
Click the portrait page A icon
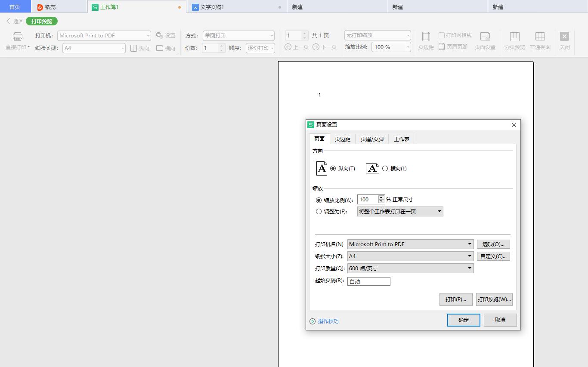[x=322, y=168]
